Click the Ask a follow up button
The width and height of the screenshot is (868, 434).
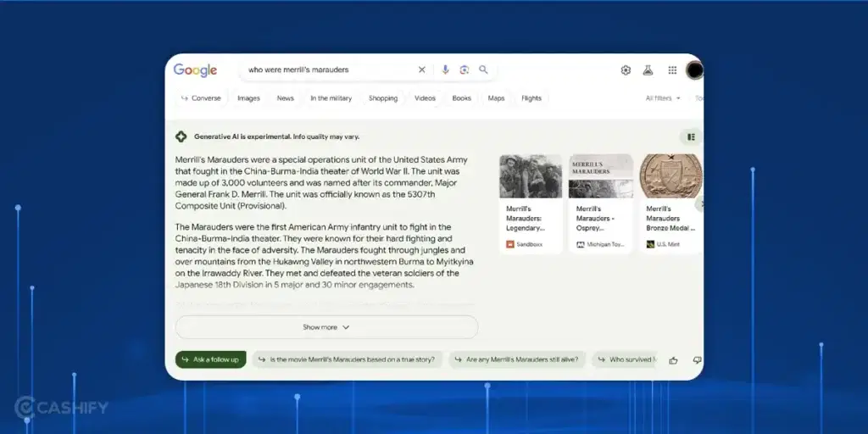210,359
